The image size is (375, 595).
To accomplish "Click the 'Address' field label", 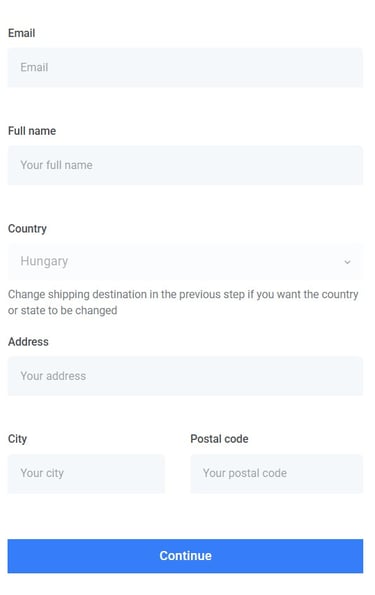I will point(28,342).
